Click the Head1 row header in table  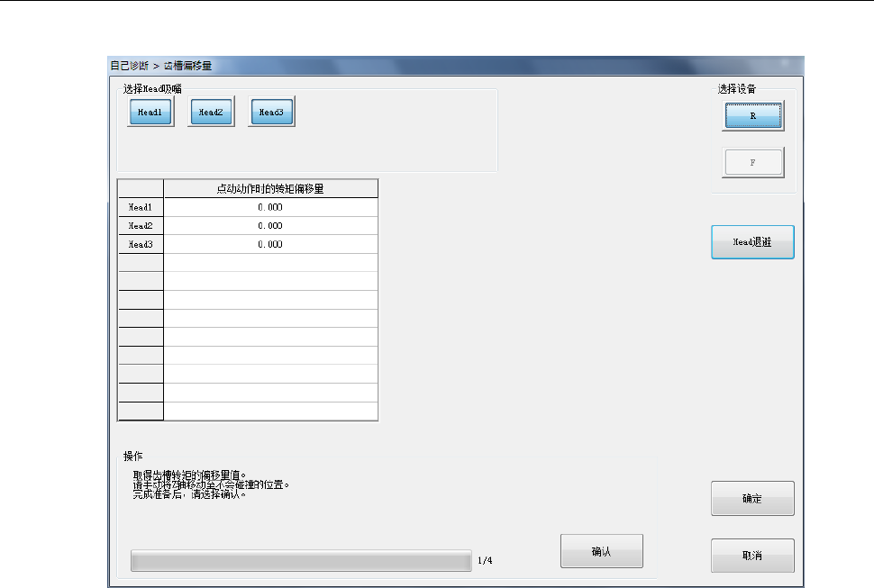(141, 207)
